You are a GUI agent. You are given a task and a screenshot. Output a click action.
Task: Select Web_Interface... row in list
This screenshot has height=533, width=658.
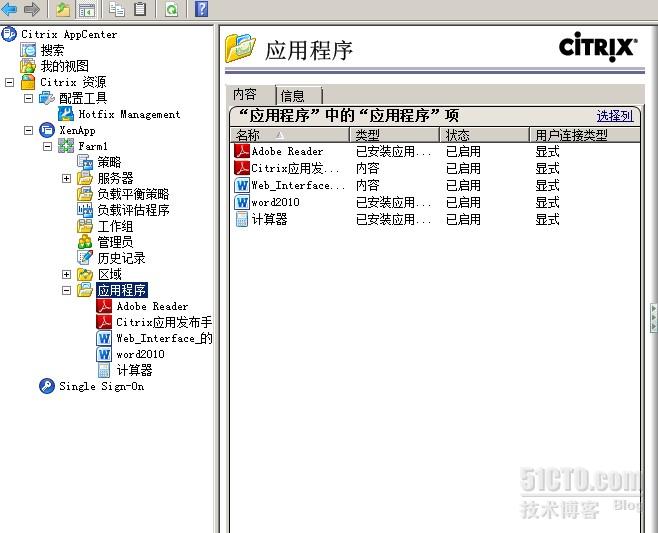click(435, 185)
